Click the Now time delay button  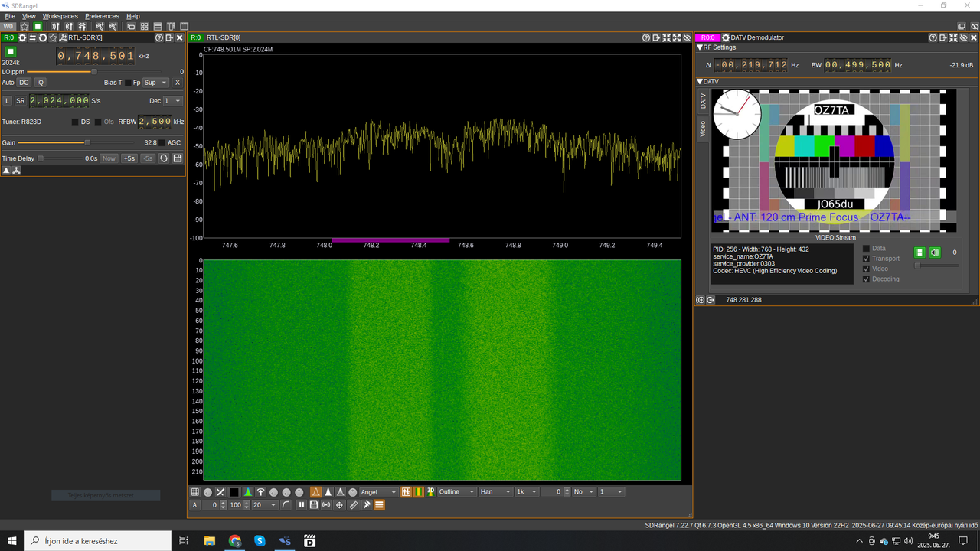pos(109,158)
